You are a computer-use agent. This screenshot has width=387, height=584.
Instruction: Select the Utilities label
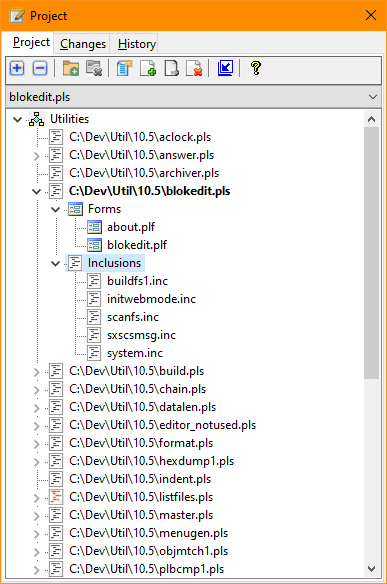[70, 119]
